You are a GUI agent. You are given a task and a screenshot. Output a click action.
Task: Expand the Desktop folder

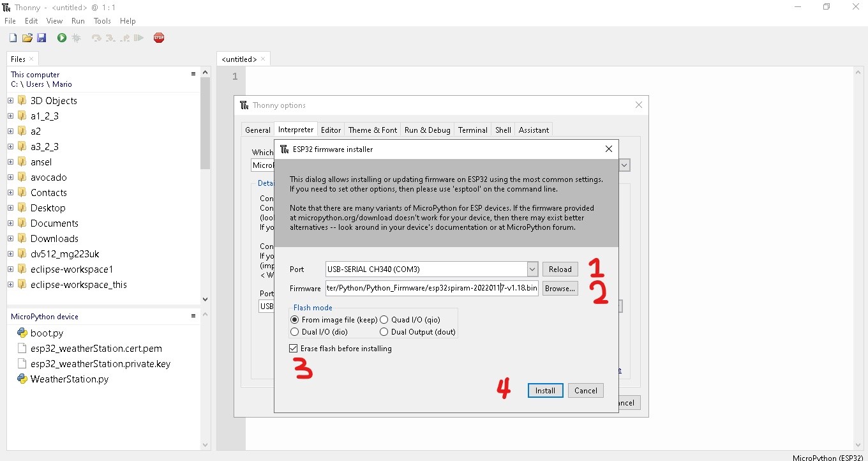[11, 208]
